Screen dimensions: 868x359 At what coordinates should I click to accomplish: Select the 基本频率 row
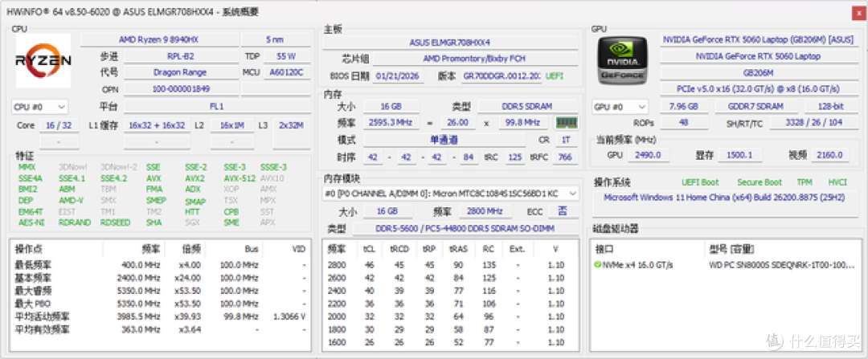[x=160, y=278]
